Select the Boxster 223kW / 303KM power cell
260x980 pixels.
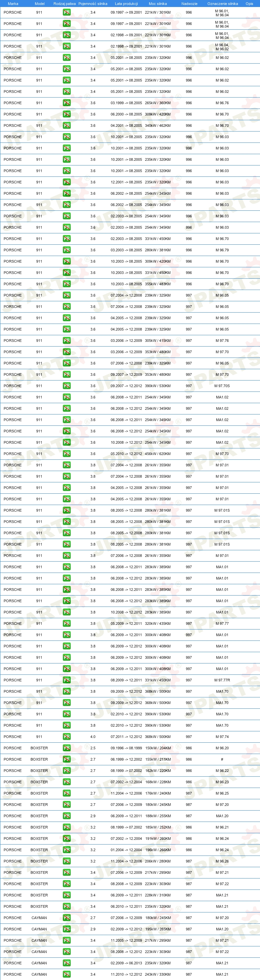coord(158,884)
